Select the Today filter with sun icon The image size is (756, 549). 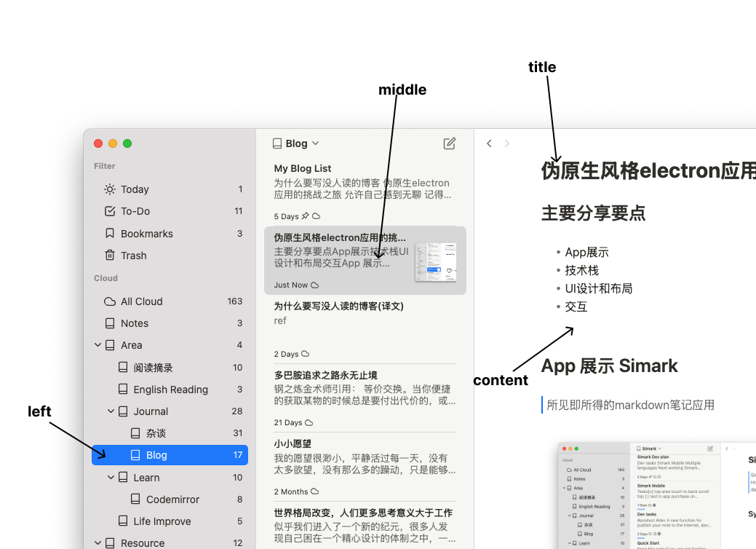(x=135, y=189)
